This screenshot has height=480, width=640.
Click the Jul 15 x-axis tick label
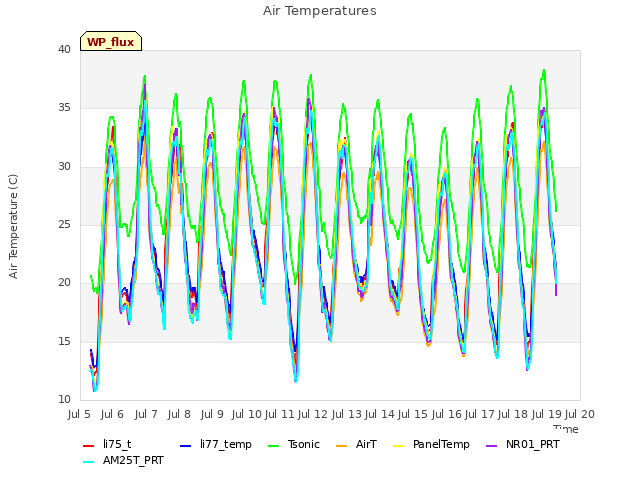coord(413,414)
